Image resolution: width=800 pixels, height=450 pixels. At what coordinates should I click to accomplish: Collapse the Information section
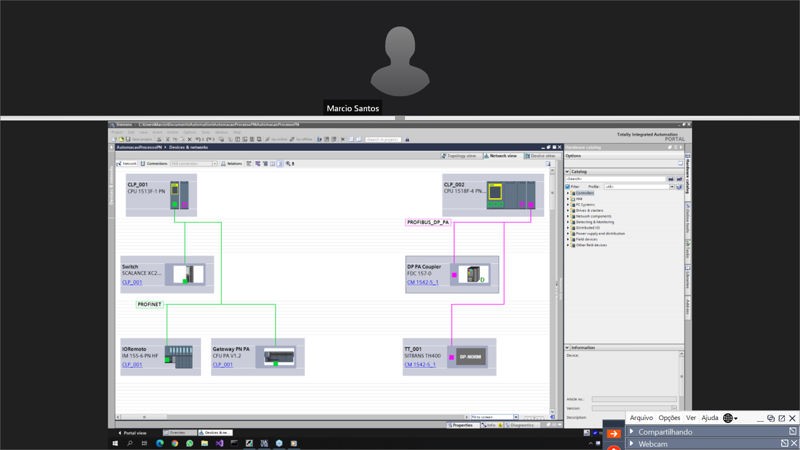[x=567, y=347]
